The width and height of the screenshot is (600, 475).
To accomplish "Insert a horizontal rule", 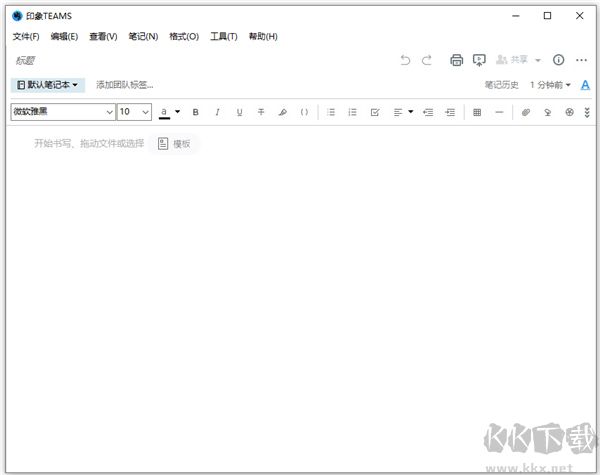I will point(499,112).
